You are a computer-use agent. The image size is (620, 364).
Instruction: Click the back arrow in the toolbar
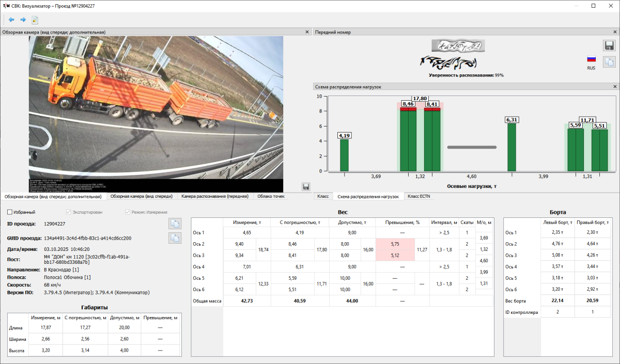pos(11,20)
